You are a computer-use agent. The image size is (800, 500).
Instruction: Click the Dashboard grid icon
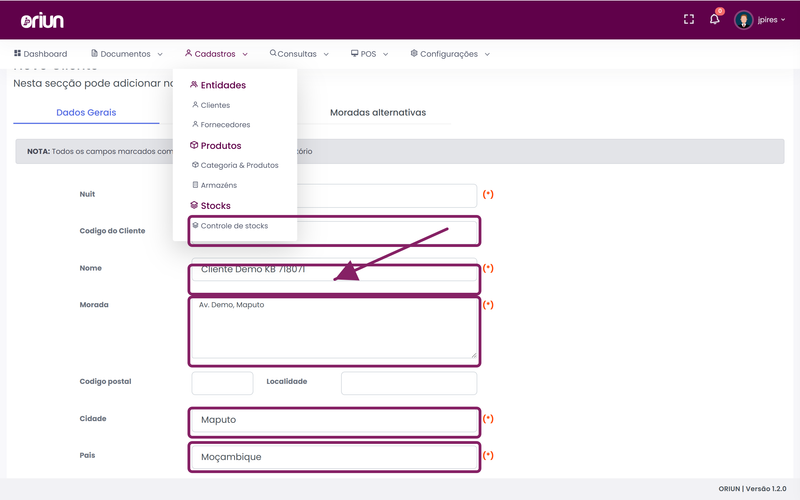tap(17, 53)
